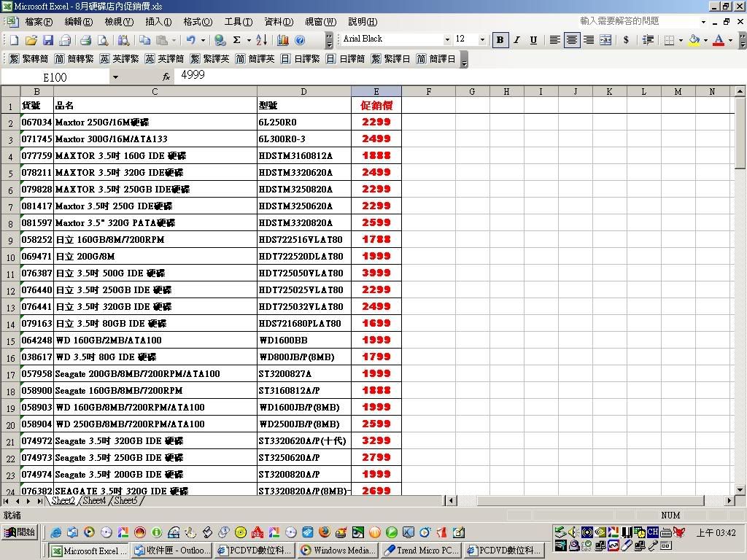This screenshot has height=560, width=747.
Task: Apply the red Font Color
Action: (x=719, y=40)
